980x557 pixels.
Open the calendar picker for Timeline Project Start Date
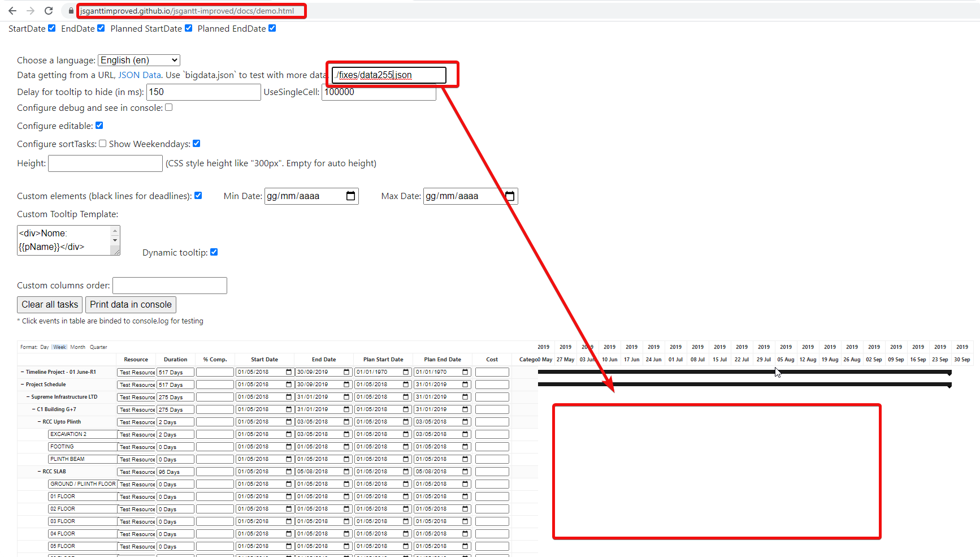288,372
